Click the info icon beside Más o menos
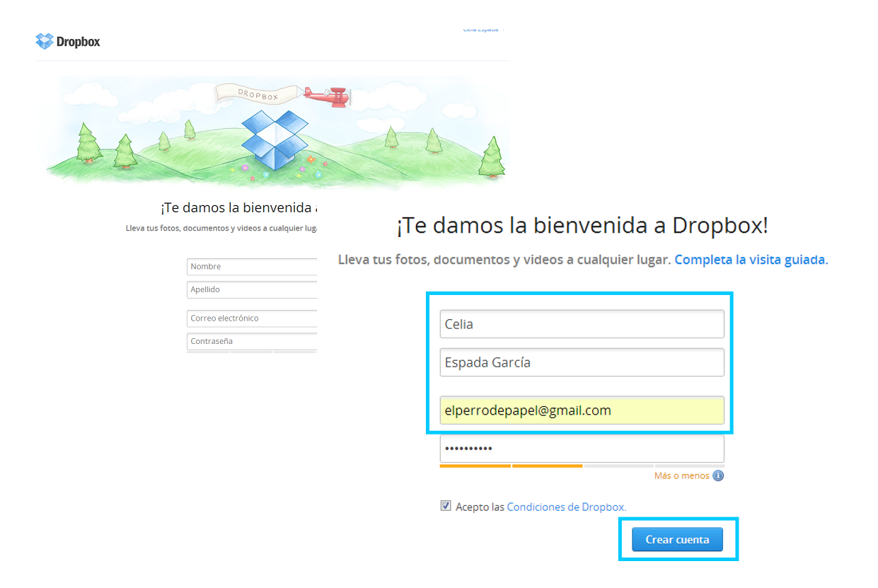Viewport: 878px width, 588px height. point(718,476)
